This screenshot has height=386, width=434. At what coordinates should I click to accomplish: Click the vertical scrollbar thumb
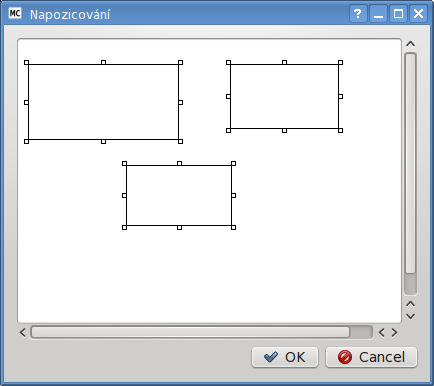411,163
